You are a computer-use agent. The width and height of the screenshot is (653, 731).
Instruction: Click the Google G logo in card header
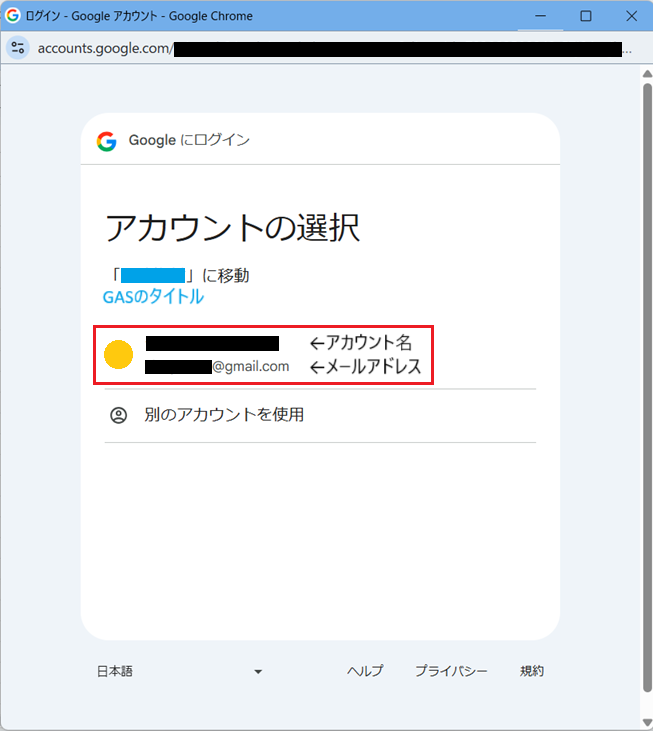pos(107,141)
